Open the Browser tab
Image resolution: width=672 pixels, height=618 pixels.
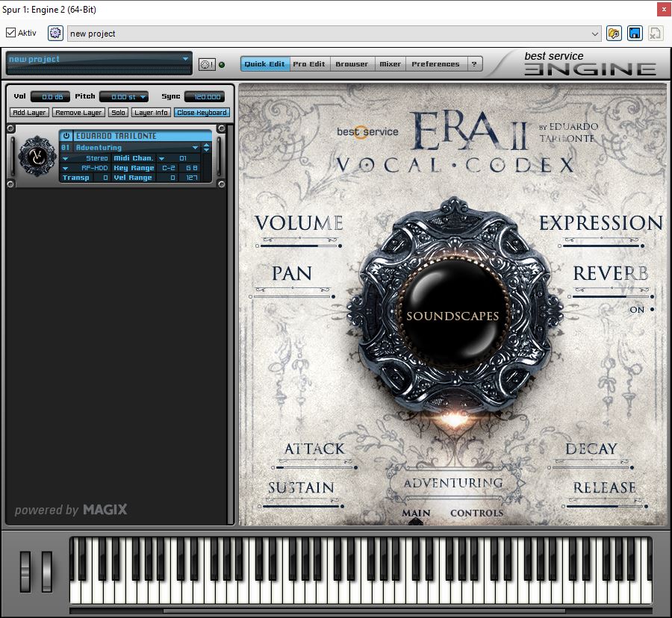coord(352,63)
